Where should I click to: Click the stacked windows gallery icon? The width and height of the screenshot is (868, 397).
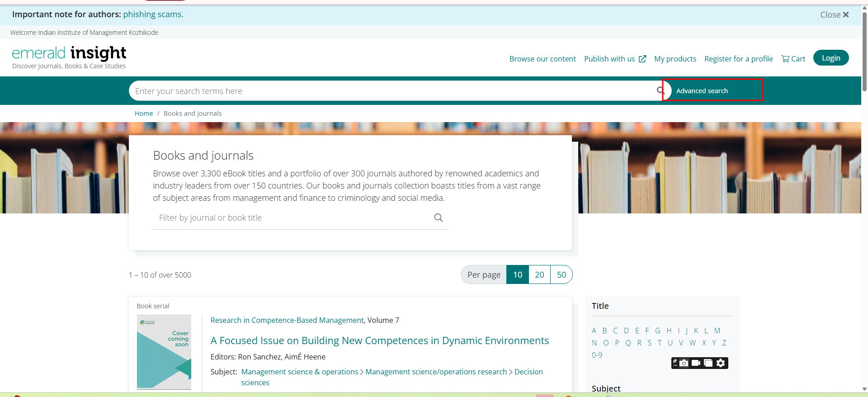coord(708,363)
